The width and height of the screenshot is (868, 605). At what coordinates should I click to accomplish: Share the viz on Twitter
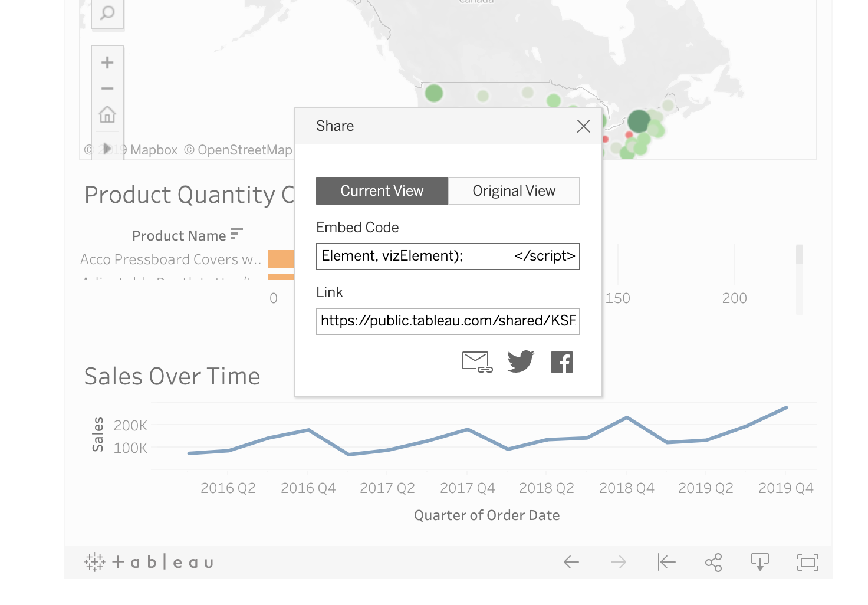(x=521, y=361)
